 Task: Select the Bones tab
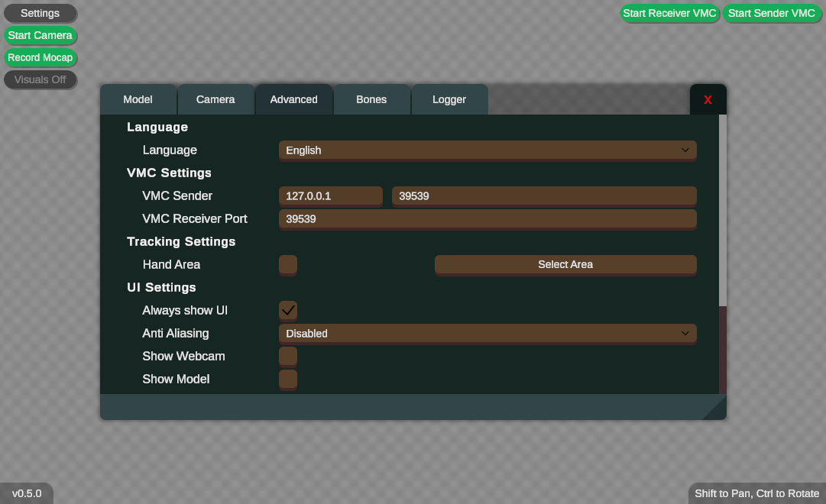[371, 100]
